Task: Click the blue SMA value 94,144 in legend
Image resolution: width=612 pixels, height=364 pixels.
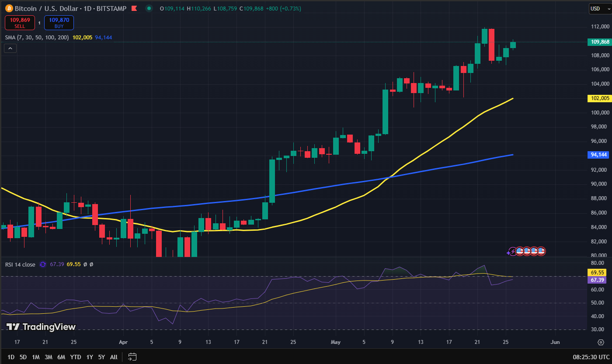Action: (104, 37)
